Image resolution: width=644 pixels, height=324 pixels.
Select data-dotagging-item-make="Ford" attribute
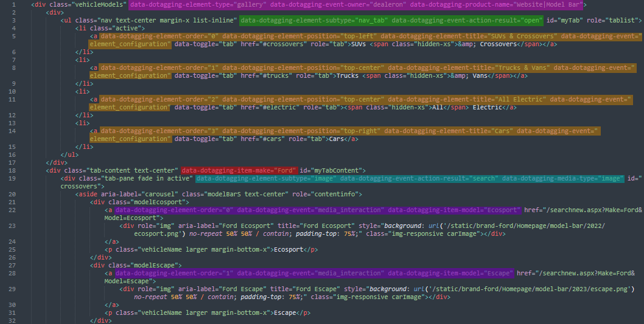tap(239, 171)
